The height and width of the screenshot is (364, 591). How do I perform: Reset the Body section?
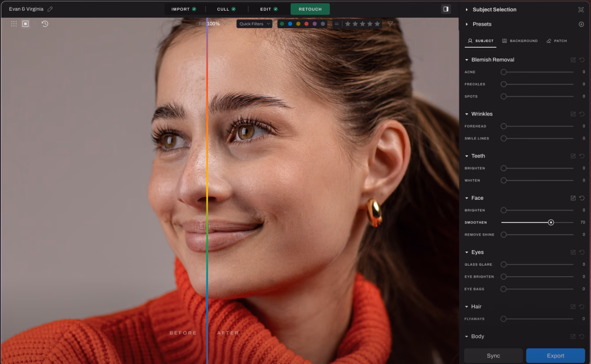point(582,336)
